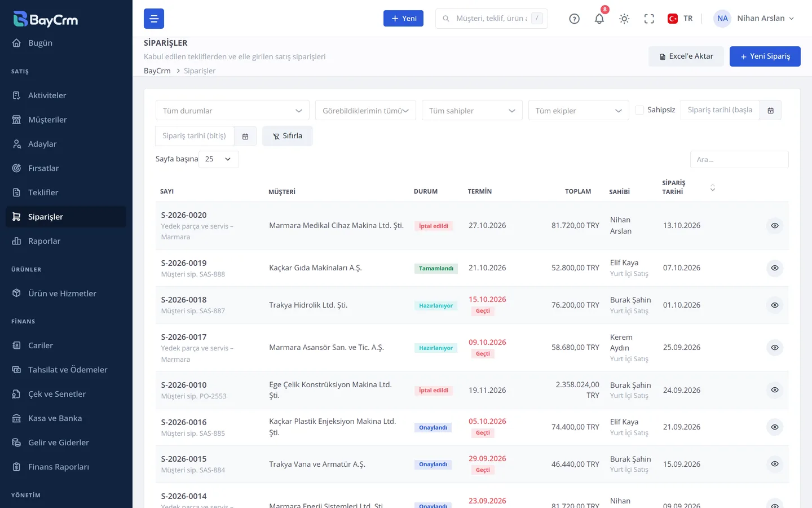Viewport: 812px width, 508px height.
Task: Open the calendar icon for order start date
Action: click(770, 110)
